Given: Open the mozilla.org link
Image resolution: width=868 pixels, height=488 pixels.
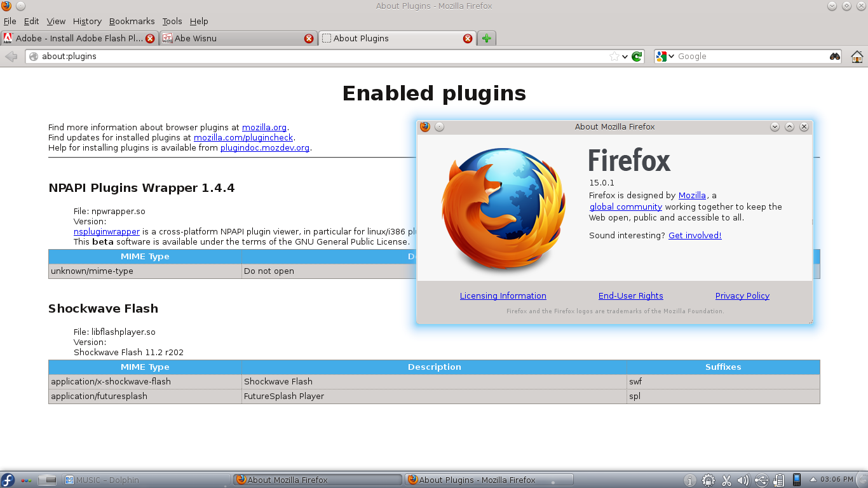Looking at the screenshot, I should coord(264,127).
